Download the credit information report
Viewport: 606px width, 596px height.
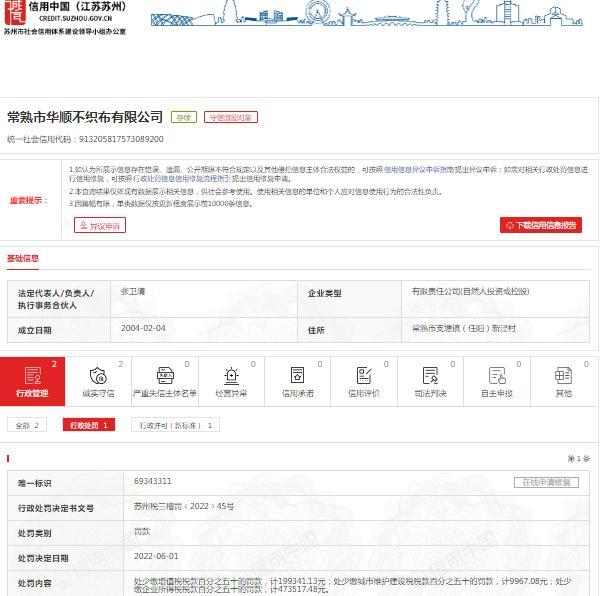541,225
